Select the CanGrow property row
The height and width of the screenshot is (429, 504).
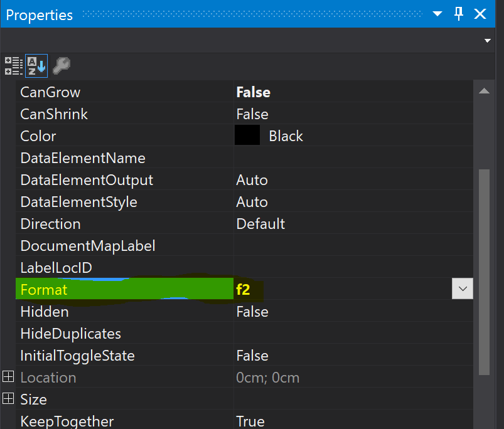coord(50,92)
